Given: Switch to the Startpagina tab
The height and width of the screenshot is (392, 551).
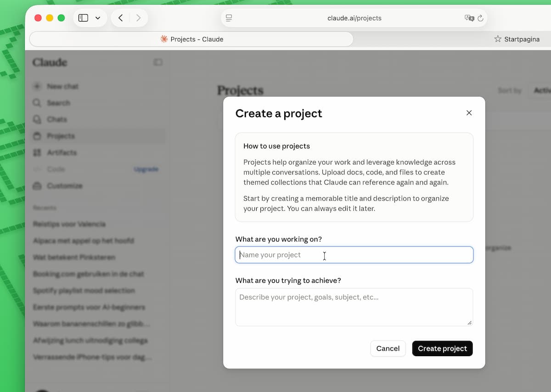Looking at the screenshot, I should click(x=517, y=39).
